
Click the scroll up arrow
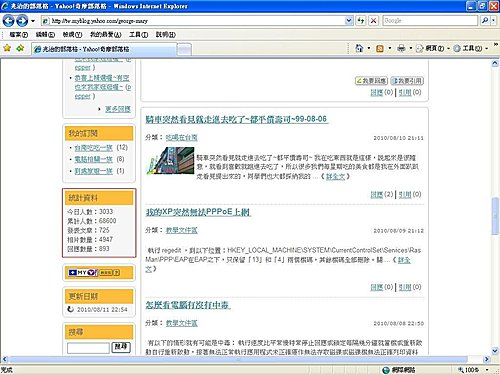(x=495, y=63)
